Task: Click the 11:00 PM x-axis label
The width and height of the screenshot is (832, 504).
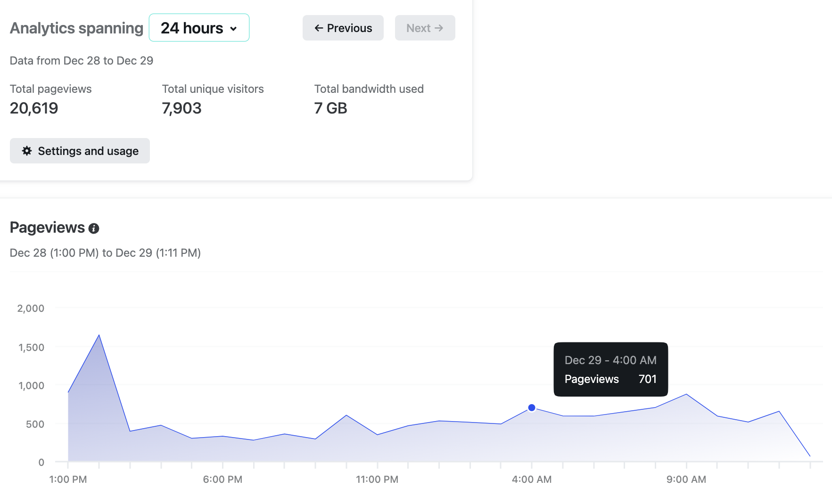Action: [x=377, y=480]
